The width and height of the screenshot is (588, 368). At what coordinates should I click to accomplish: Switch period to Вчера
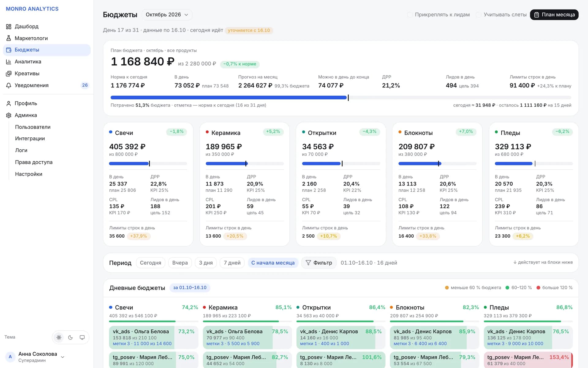(x=180, y=263)
